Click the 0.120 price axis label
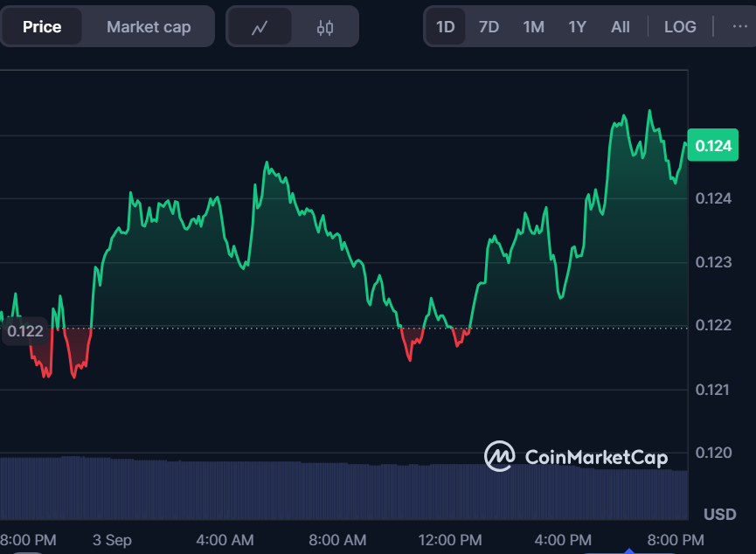The height and width of the screenshot is (554, 756). pyautogui.click(x=713, y=453)
